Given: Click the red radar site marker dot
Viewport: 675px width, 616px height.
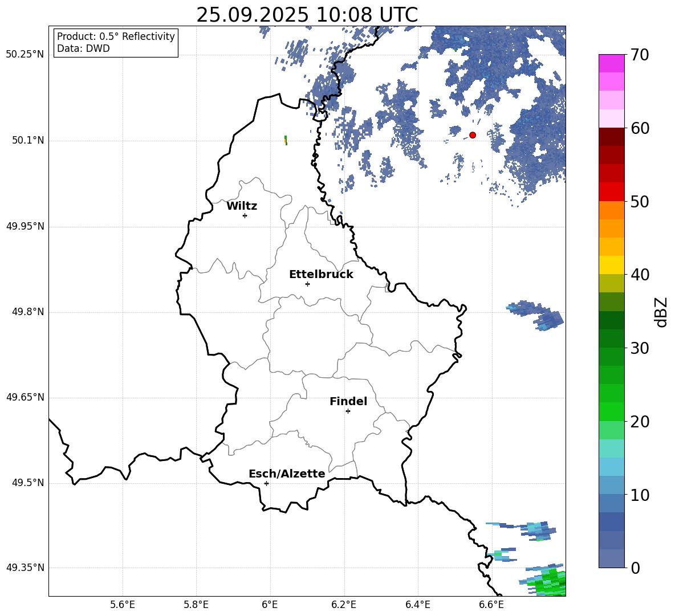Looking at the screenshot, I should point(473,135).
